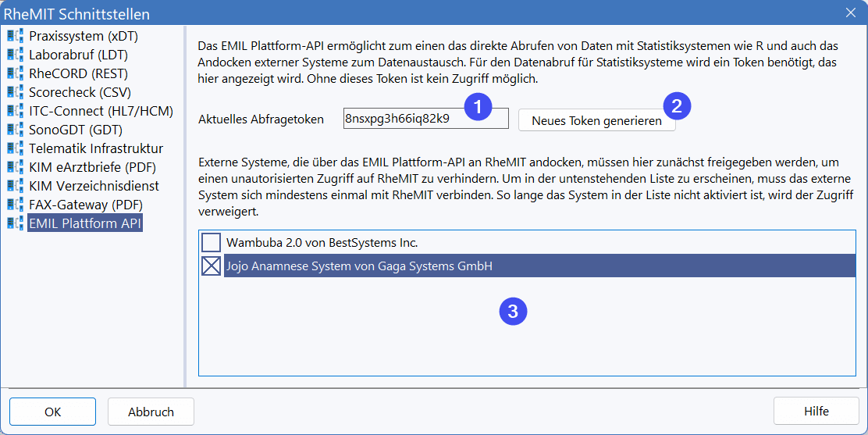
Task: Close the RheMIT Schnittstellen dialog
Action: pyautogui.click(x=851, y=13)
